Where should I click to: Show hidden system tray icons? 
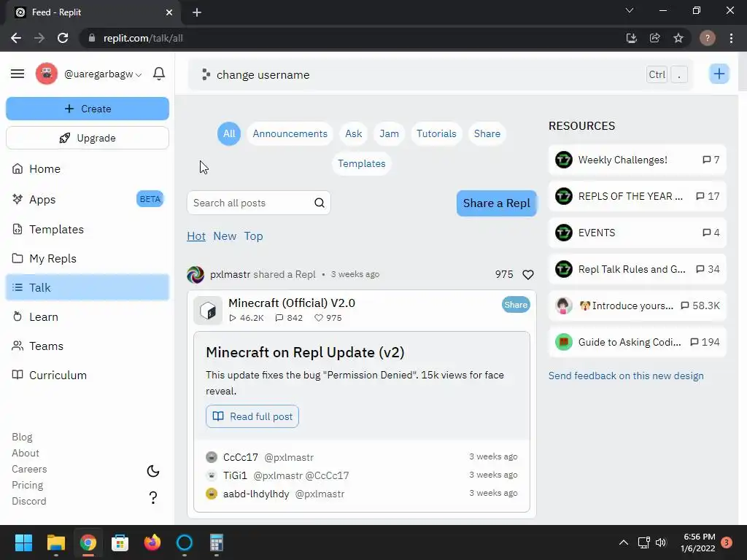(x=623, y=542)
